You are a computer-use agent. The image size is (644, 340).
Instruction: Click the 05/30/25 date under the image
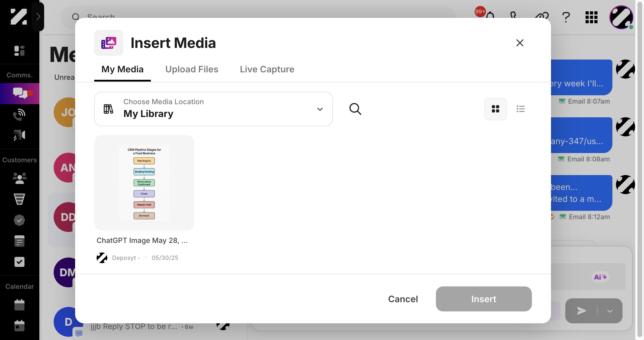point(165,258)
